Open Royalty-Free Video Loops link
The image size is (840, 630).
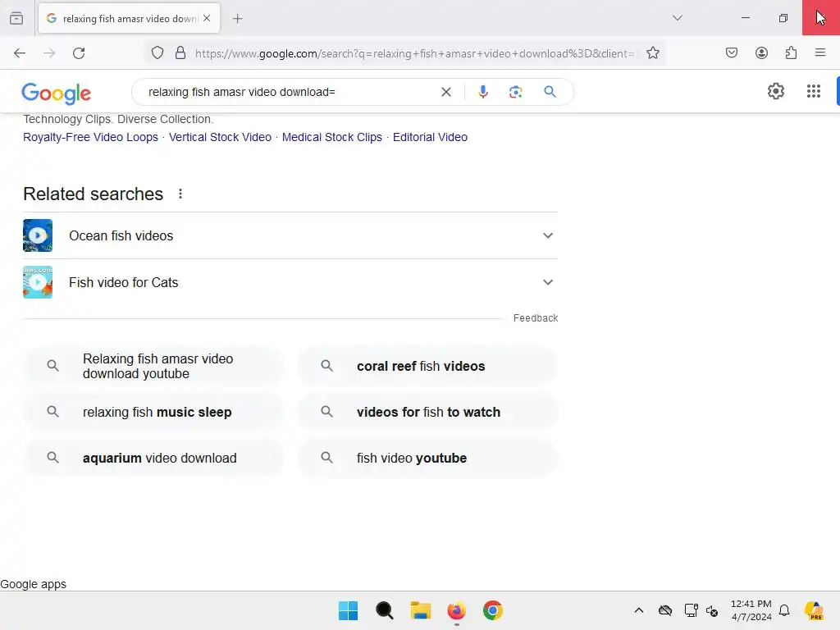tap(90, 137)
